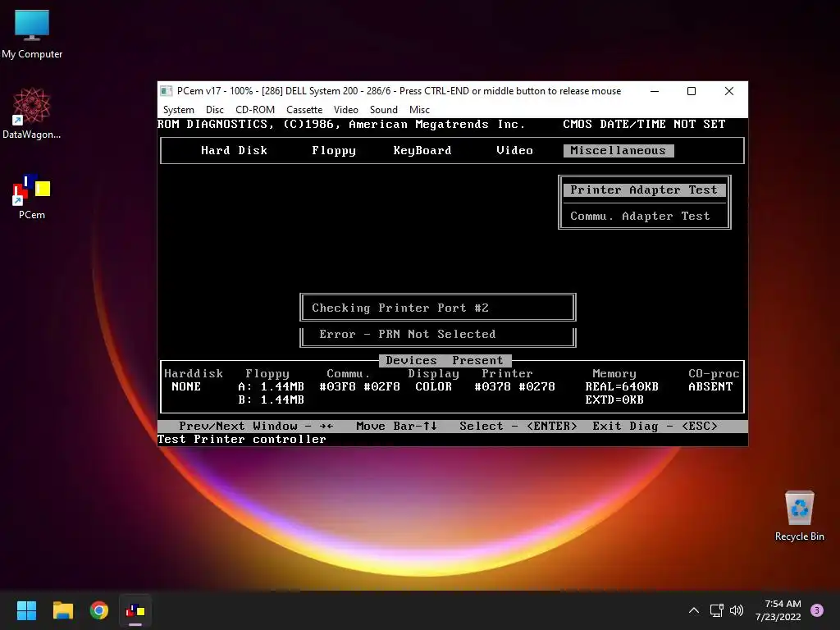Click the 'CMOS DATE/TIME NOT SET' warning

pyautogui.click(x=644, y=125)
